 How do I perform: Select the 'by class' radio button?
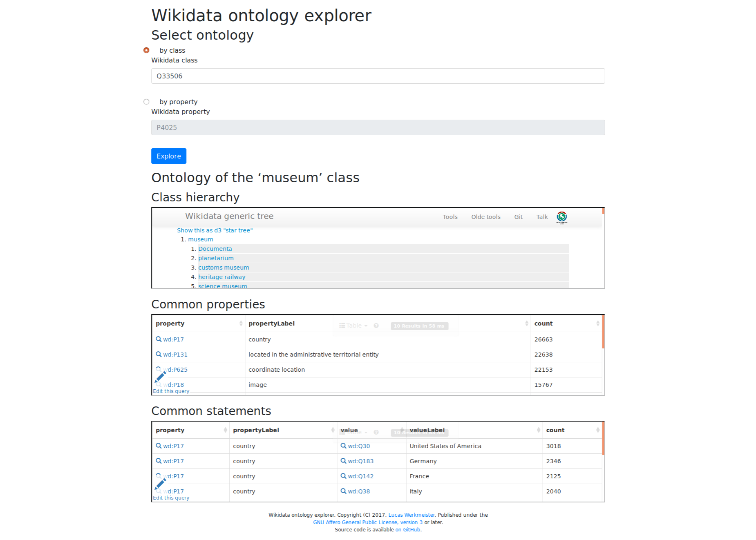(146, 50)
